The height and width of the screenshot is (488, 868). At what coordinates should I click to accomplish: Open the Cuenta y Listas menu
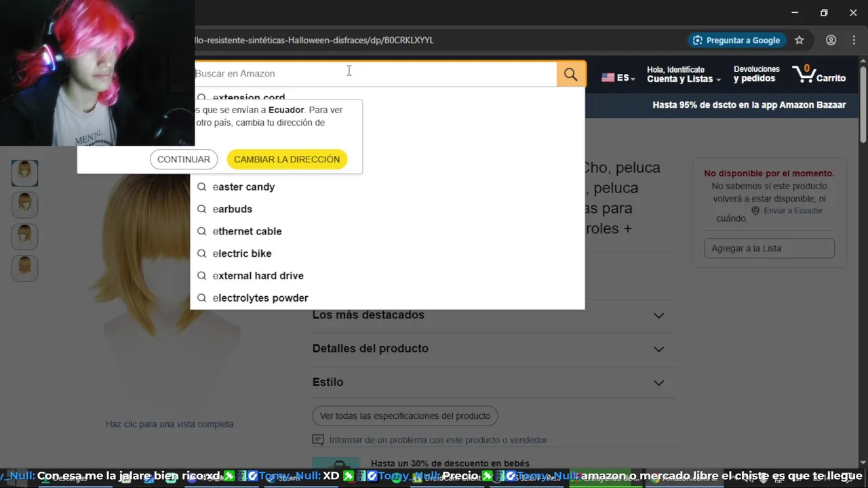(684, 75)
